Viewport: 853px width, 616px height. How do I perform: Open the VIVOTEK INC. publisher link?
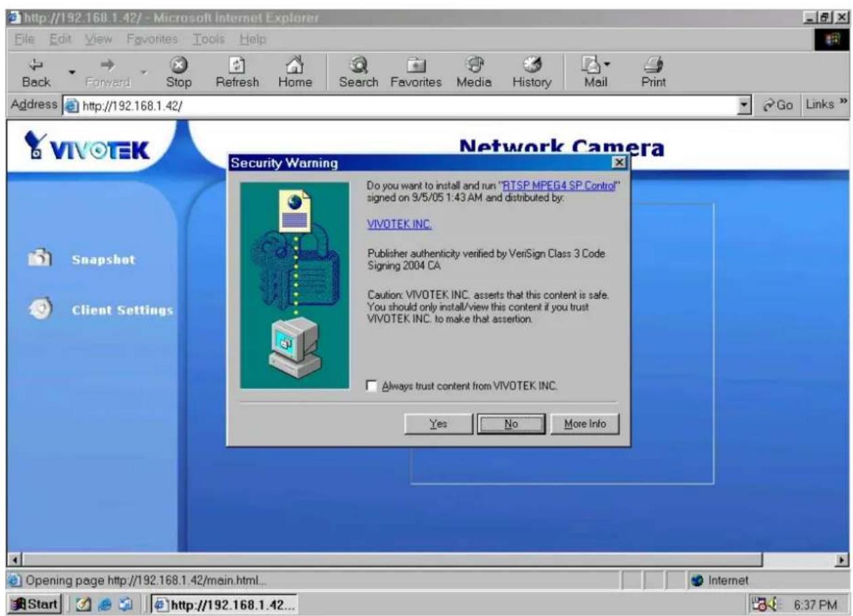pyautogui.click(x=399, y=224)
